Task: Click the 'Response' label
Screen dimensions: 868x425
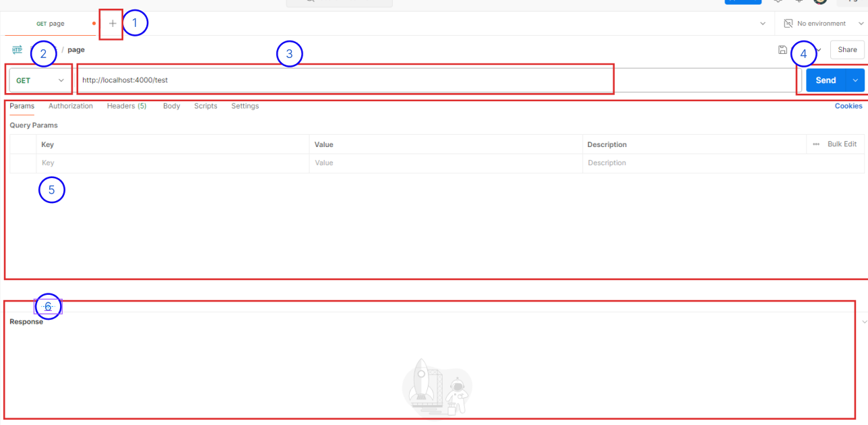Action: 26,322
